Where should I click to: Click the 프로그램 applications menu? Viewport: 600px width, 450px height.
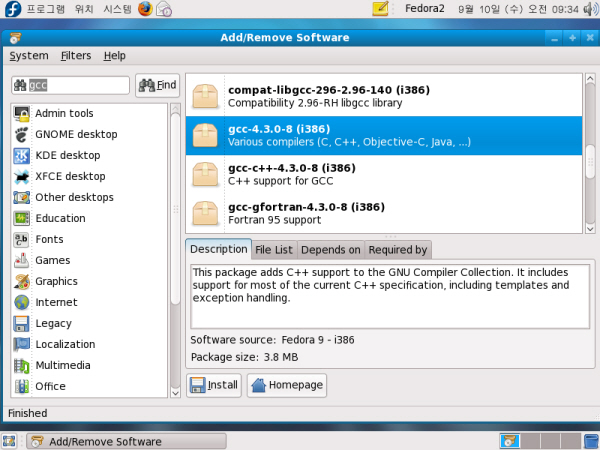(x=46, y=9)
